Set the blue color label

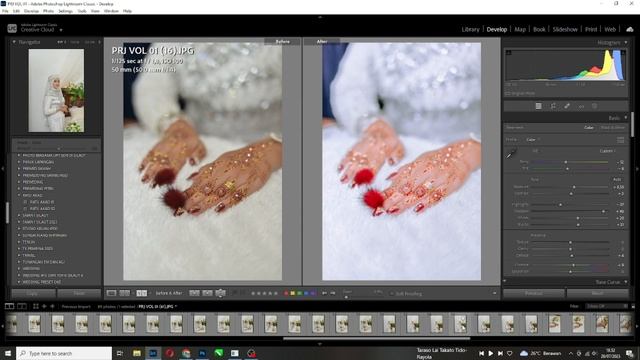point(306,293)
